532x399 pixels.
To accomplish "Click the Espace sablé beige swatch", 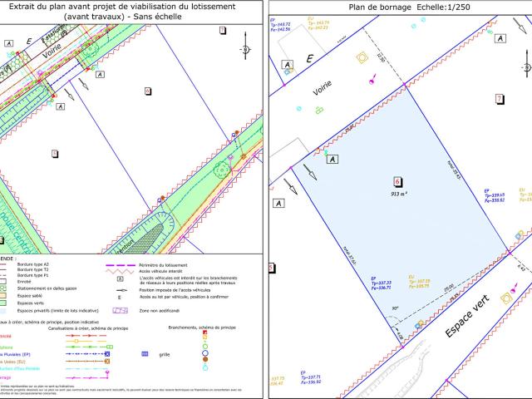I will (x=2, y=296).
